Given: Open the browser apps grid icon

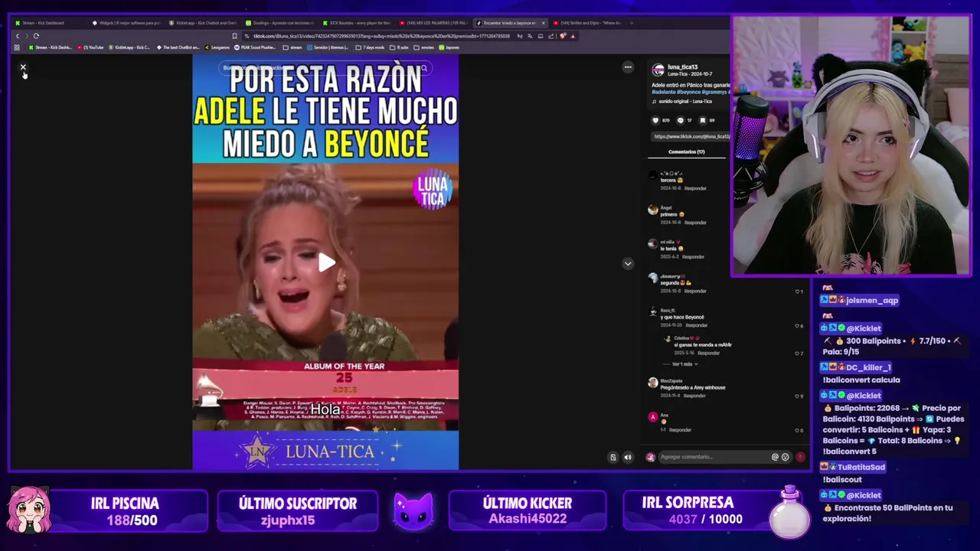Looking at the screenshot, I should point(17,47).
